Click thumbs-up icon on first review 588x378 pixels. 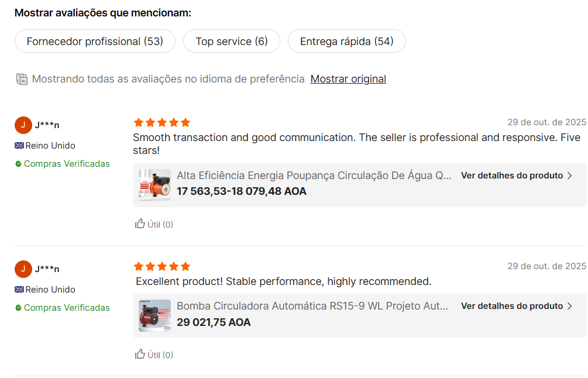click(140, 224)
